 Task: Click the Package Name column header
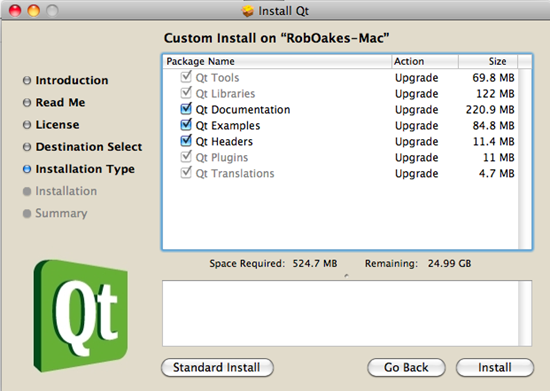point(277,61)
